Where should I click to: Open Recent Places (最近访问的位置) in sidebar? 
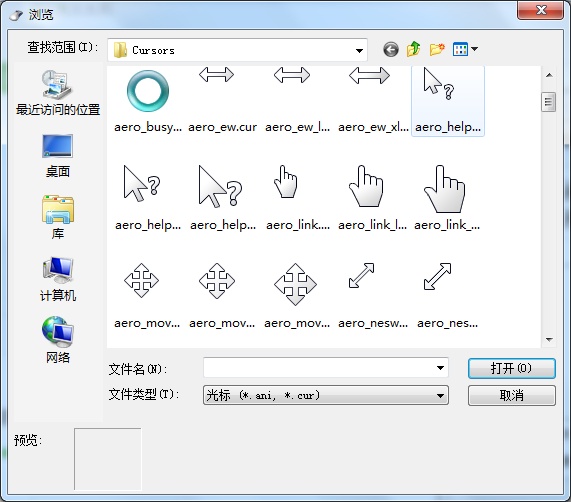pyautogui.click(x=58, y=93)
